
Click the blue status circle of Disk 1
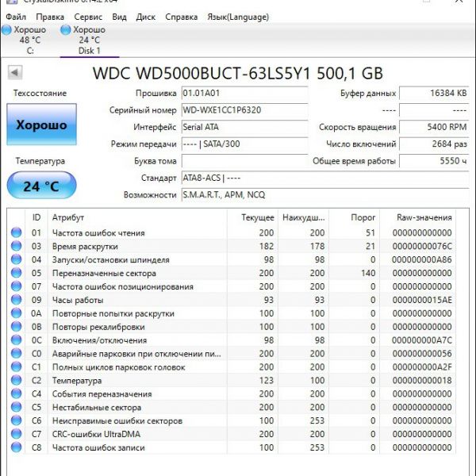pos(66,30)
